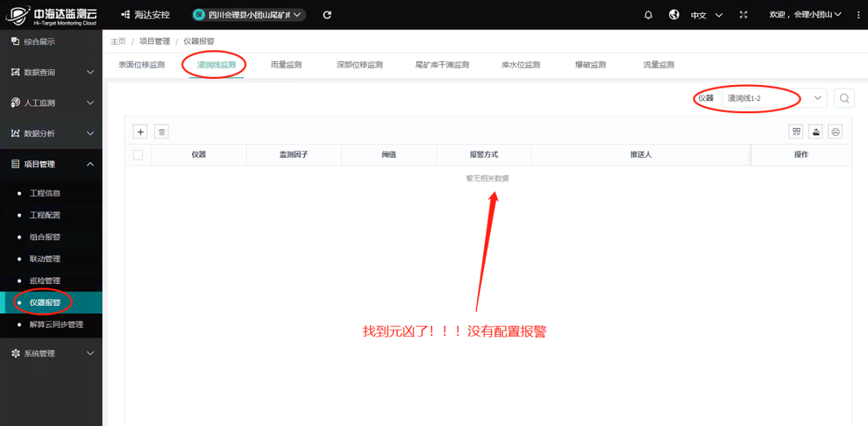Click the Hi-Target Monitoring Cloud logo
The width and height of the screenshot is (868, 426).
[51, 14]
